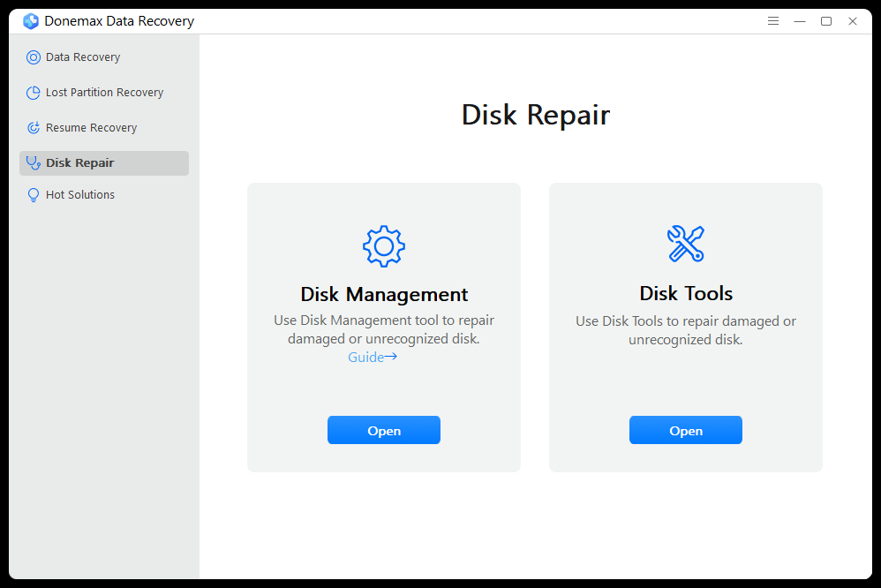881x588 pixels.
Task: Click the 'Use Disk Management tool' description text
Action: click(384, 329)
